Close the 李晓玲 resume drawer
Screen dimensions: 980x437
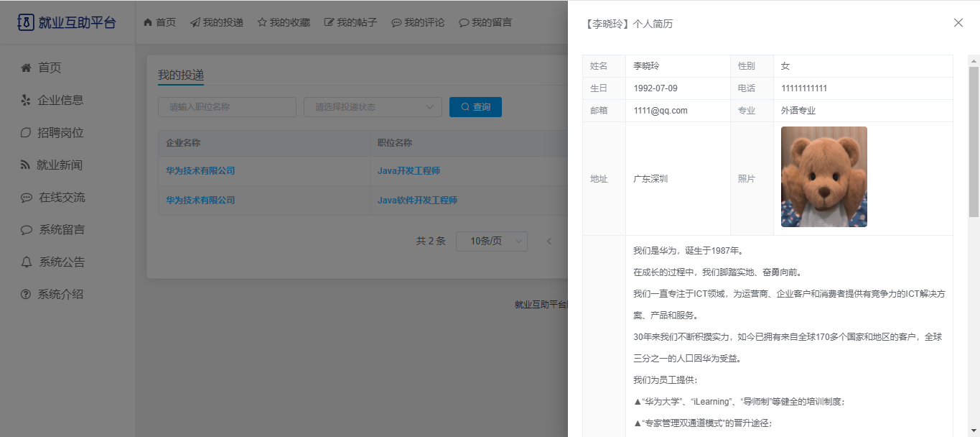coord(958,23)
